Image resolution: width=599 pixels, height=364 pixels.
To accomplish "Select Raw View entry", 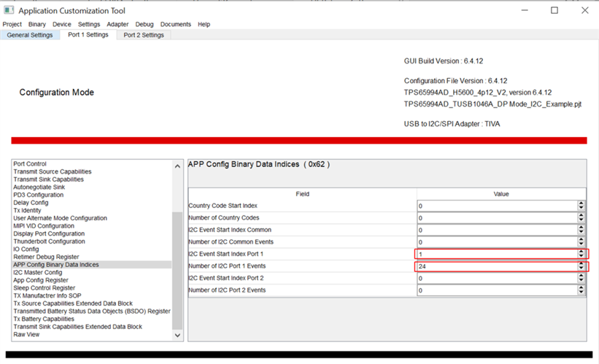I will tap(26, 334).
